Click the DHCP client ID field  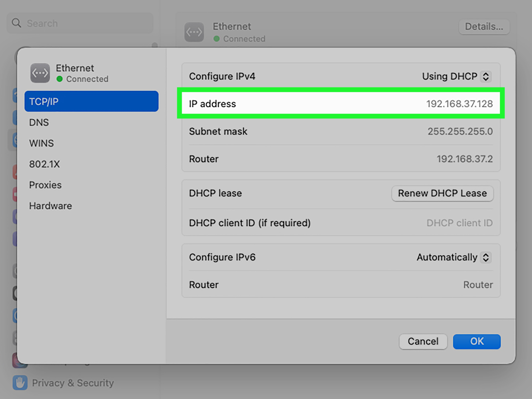point(459,223)
